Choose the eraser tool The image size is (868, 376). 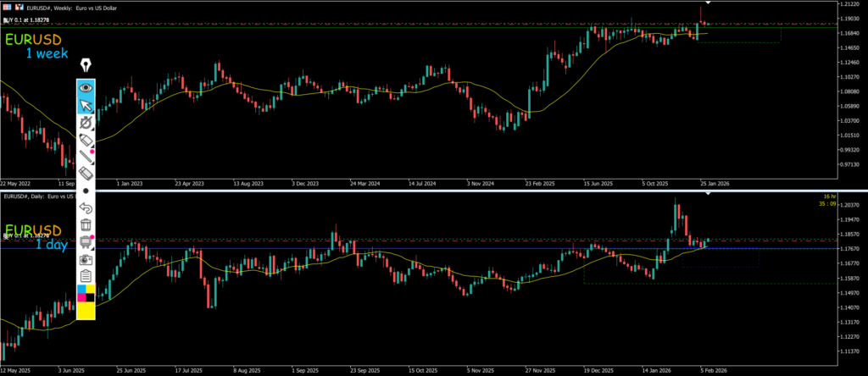pyautogui.click(x=86, y=174)
